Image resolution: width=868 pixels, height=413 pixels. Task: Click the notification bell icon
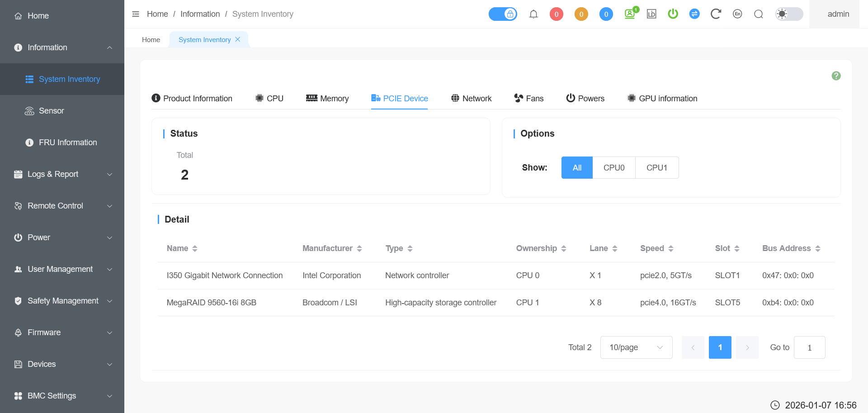(x=533, y=14)
